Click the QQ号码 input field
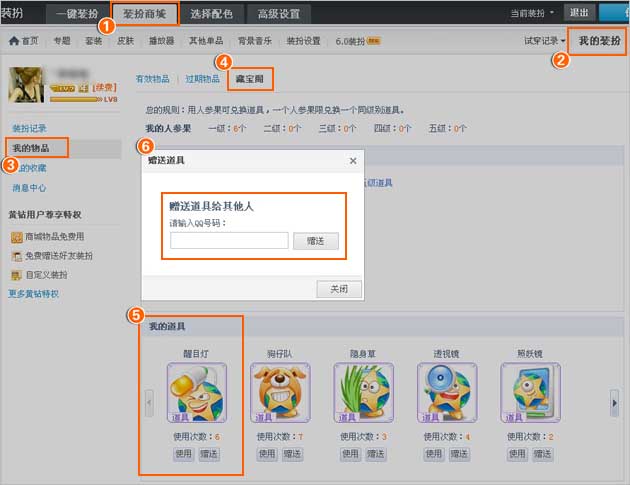630x485 pixels. tap(229, 241)
